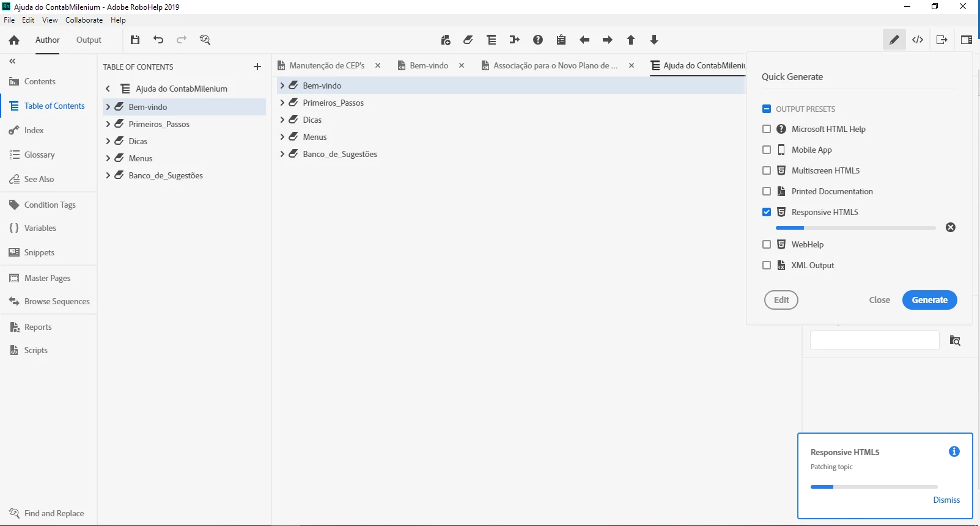The image size is (980, 526).
Task: Go to the Home screen icon
Action: pyautogui.click(x=14, y=40)
